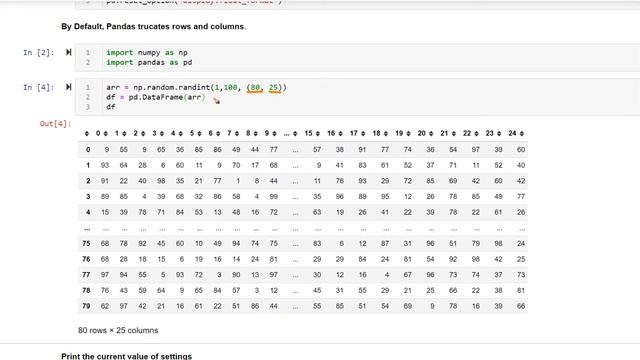Run the In [4] DataFrame cell
The height and width of the screenshot is (360, 640).
pyautogui.click(x=69, y=87)
